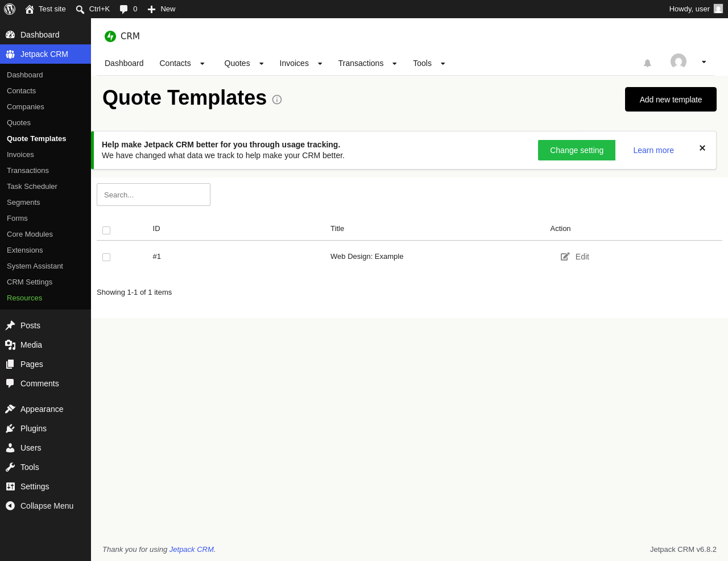Click the info icon beside Quote Templates
Viewport: 728px width, 561px height.
click(277, 100)
